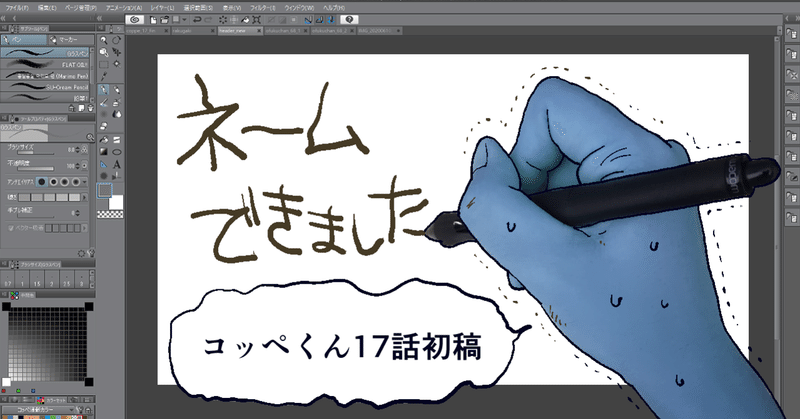Select the strong anti-aliasing option
Viewport: 800px width, 419px height.
coord(76,182)
